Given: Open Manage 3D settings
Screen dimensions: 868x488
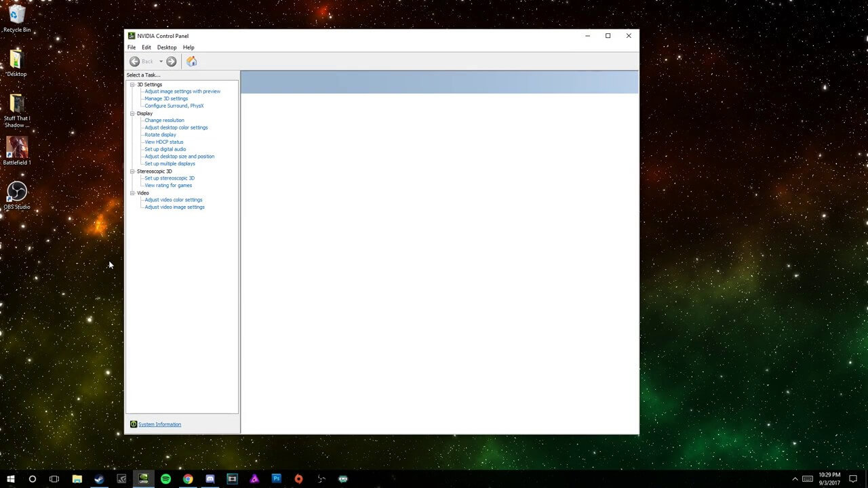Looking at the screenshot, I should (166, 99).
